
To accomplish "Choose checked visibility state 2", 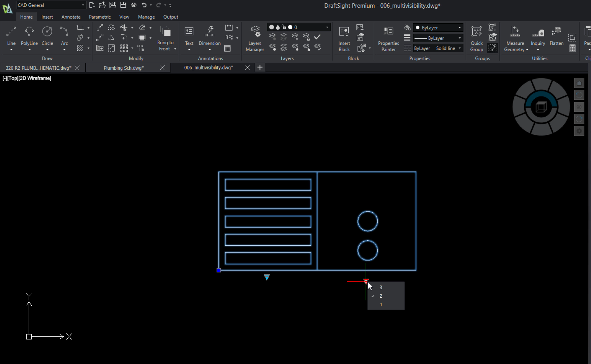I will point(386,296).
